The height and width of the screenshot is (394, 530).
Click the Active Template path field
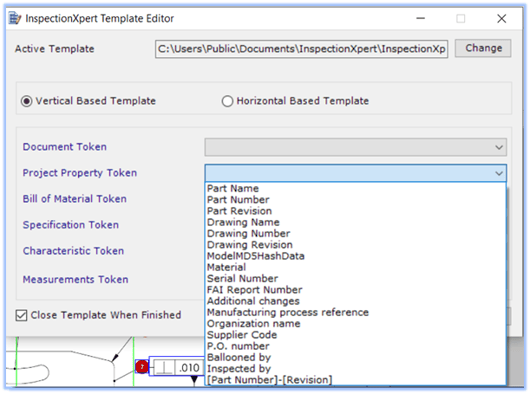click(302, 49)
